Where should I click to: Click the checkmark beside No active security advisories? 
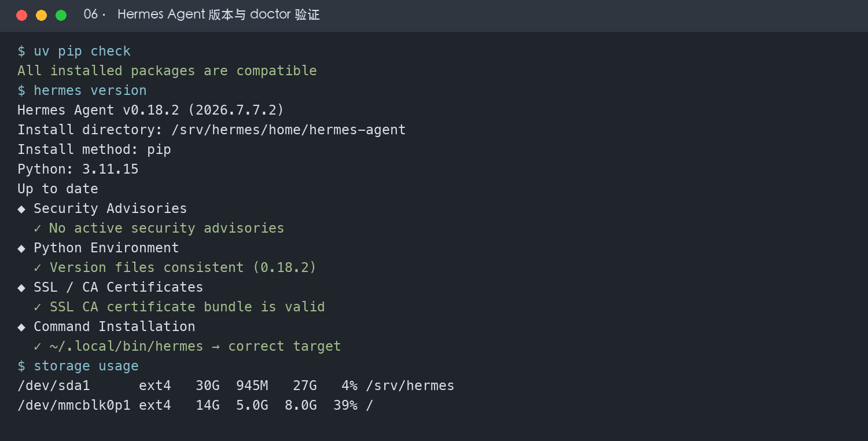point(38,229)
